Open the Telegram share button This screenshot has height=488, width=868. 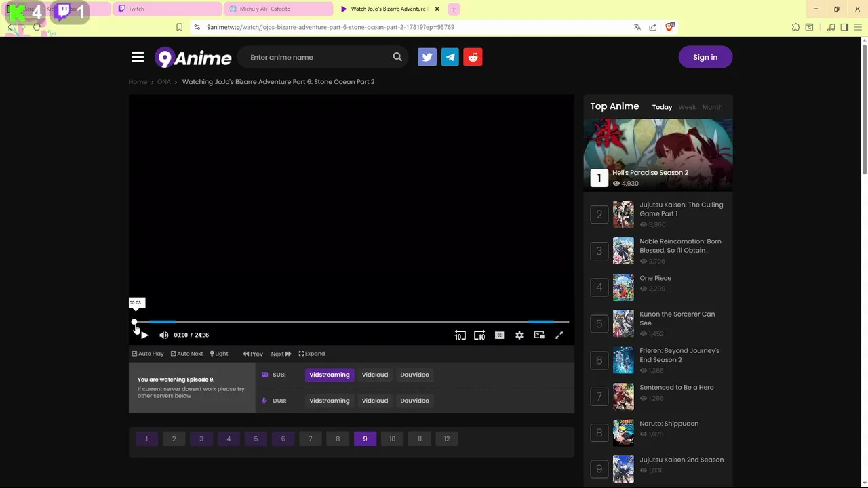click(x=450, y=57)
